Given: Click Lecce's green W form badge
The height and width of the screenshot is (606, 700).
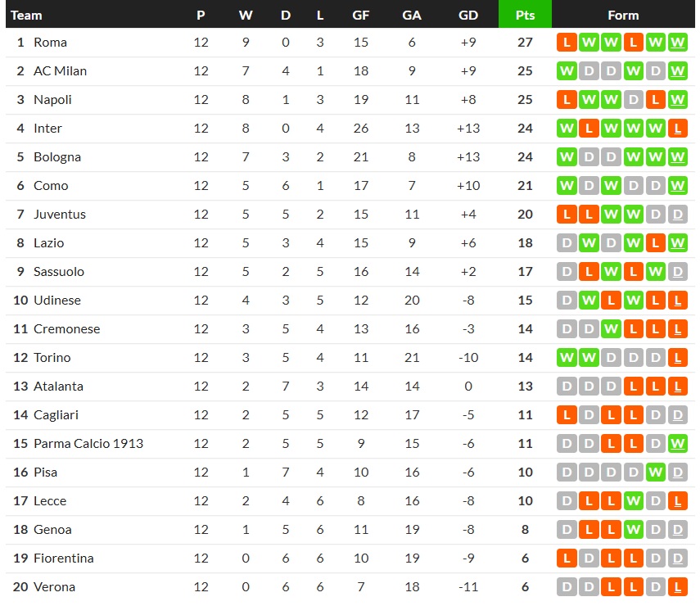Looking at the screenshot, I should [633, 501].
